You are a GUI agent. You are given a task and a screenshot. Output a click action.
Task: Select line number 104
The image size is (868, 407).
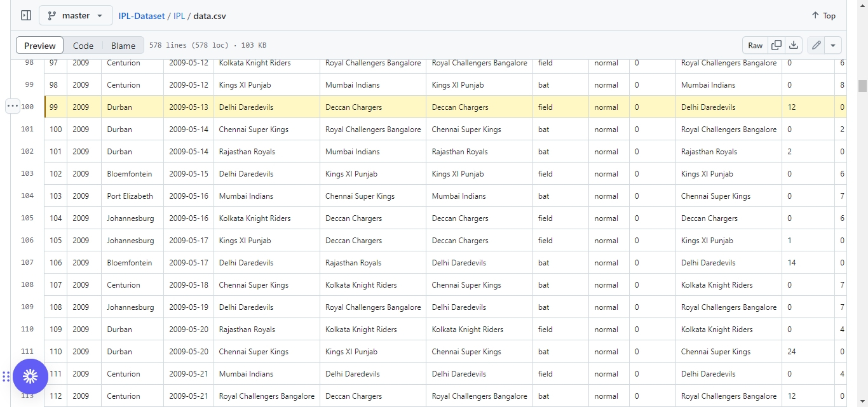[27, 196]
